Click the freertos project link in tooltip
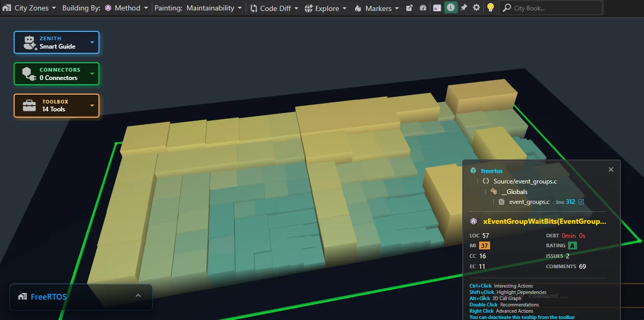This screenshot has height=320, width=644. pyautogui.click(x=492, y=170)
